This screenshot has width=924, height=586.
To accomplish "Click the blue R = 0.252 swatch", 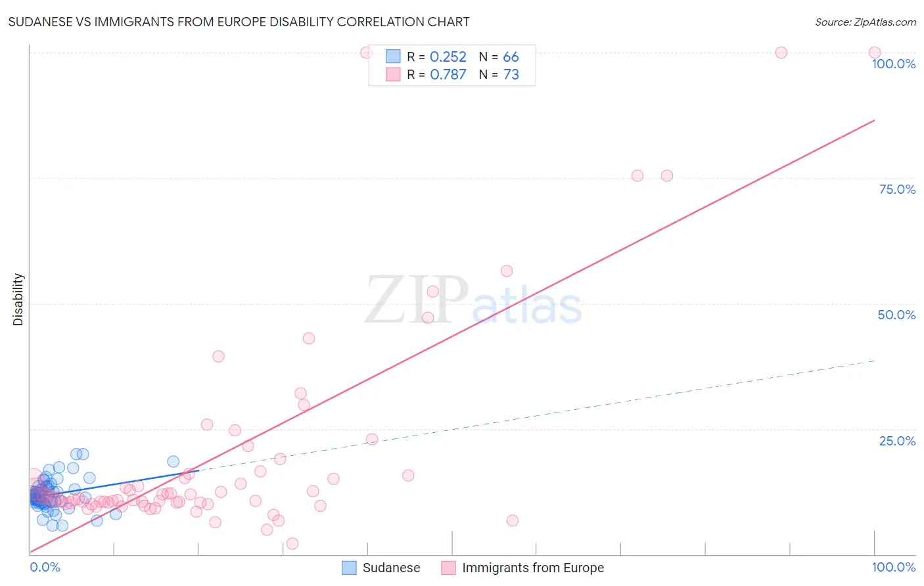I will [x=393, y=56].
